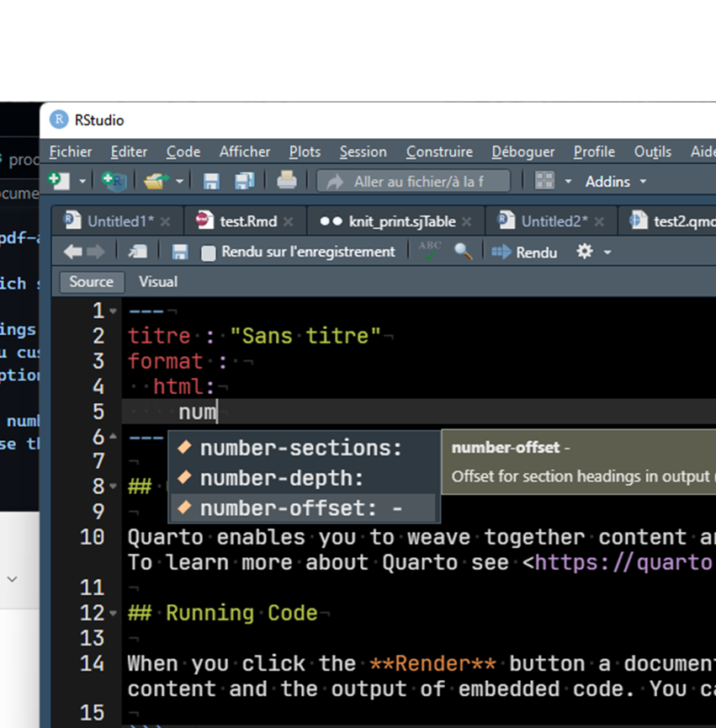Click the 'html:' key on line 4
The width and height of the screenshot is (716, 728).
point(183,386)
